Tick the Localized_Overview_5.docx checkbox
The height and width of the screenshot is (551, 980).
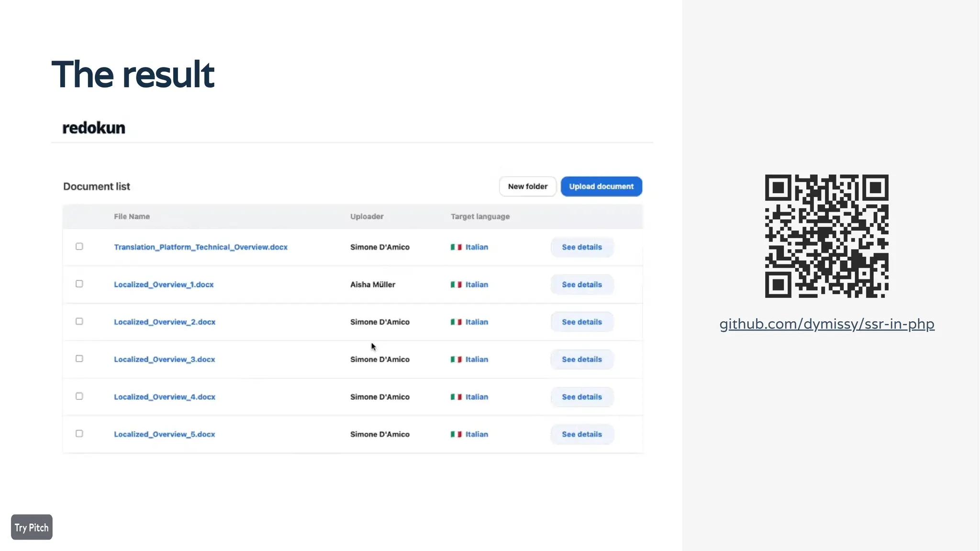pos(79,433)
